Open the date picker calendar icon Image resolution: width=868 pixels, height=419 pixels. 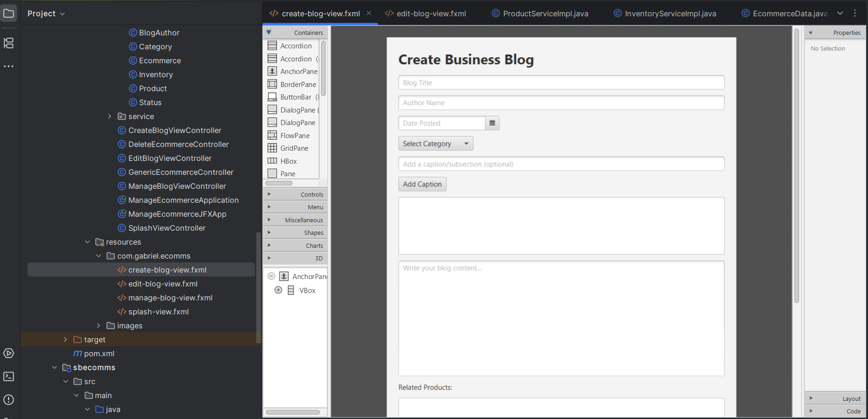(x=492, y=123)
